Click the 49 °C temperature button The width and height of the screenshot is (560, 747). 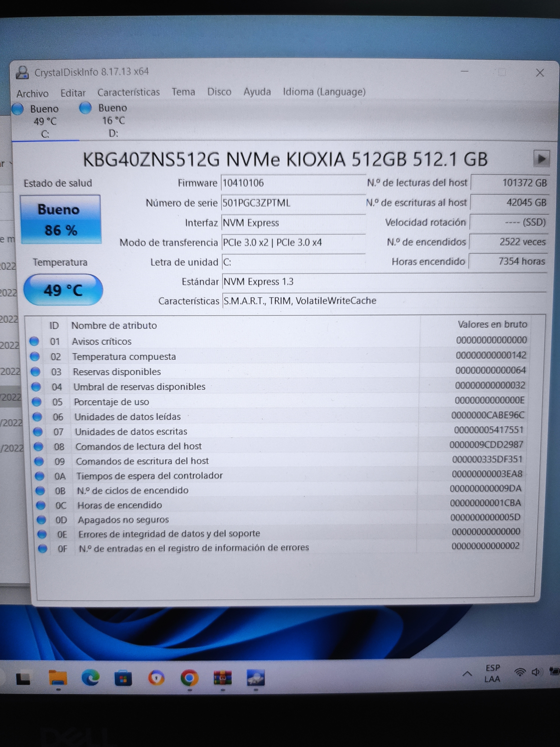(x=63, y=290)
